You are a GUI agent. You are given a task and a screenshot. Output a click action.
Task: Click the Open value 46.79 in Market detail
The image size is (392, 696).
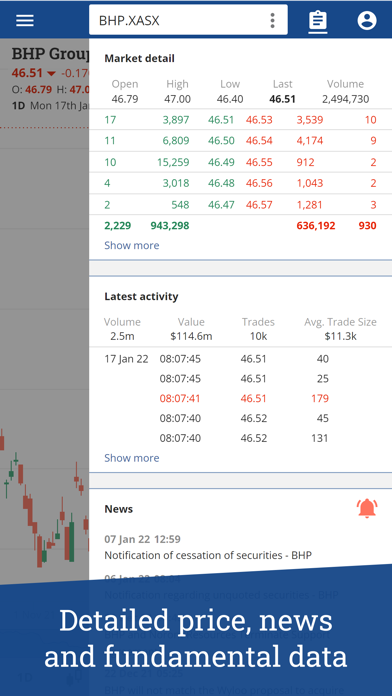tap(125, 99)
